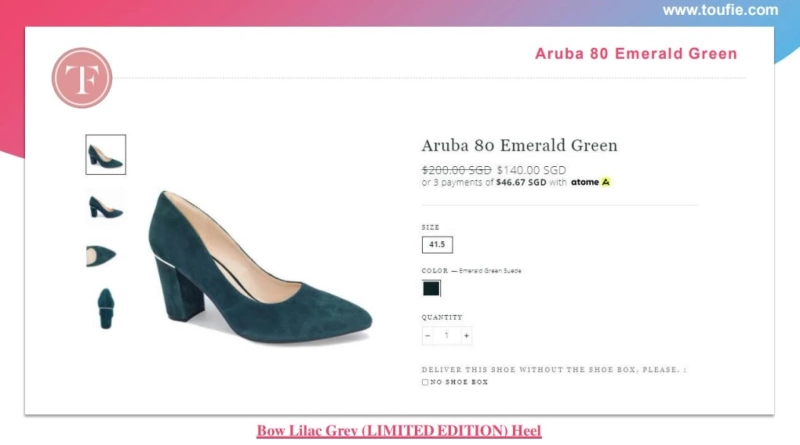Click the product title Aruba 80 Emerald Green
Image resolution: width=800 pixels, height=445 pixels.
click(x=519, y=145)
